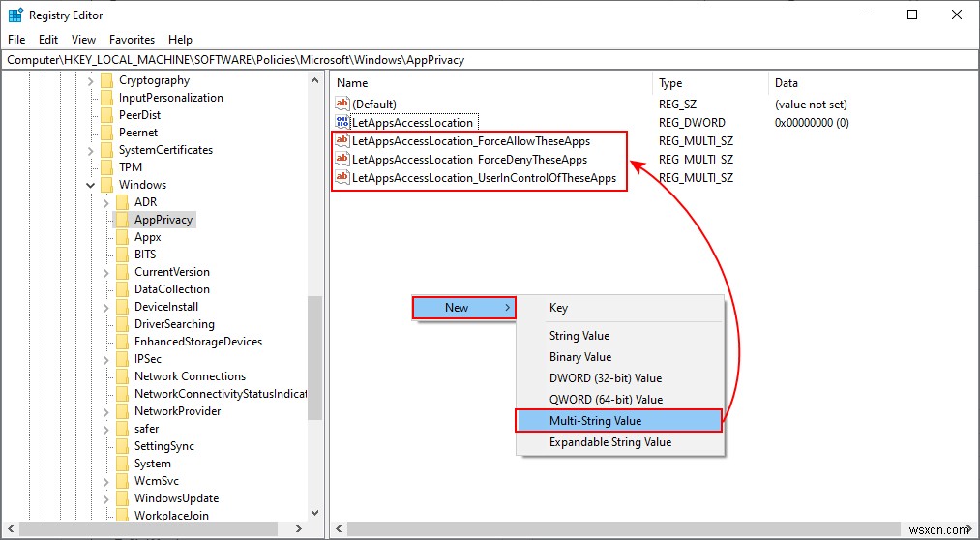Viewport: 980px width, 540px height.
Task: Click the Windows folder icon
Action: (106, 185)
